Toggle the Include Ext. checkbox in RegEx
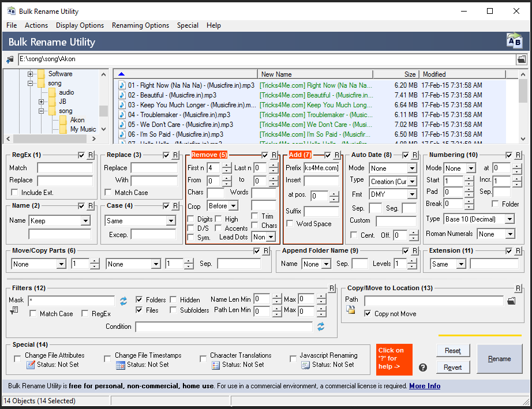Image resolution: width=532 pixels, height=409 pixels. 14,192
